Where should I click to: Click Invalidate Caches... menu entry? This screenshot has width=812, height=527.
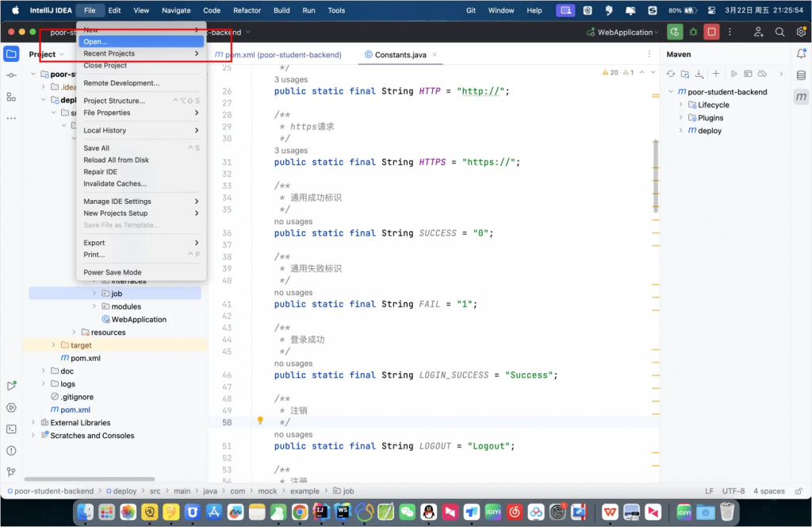point(115,183)
